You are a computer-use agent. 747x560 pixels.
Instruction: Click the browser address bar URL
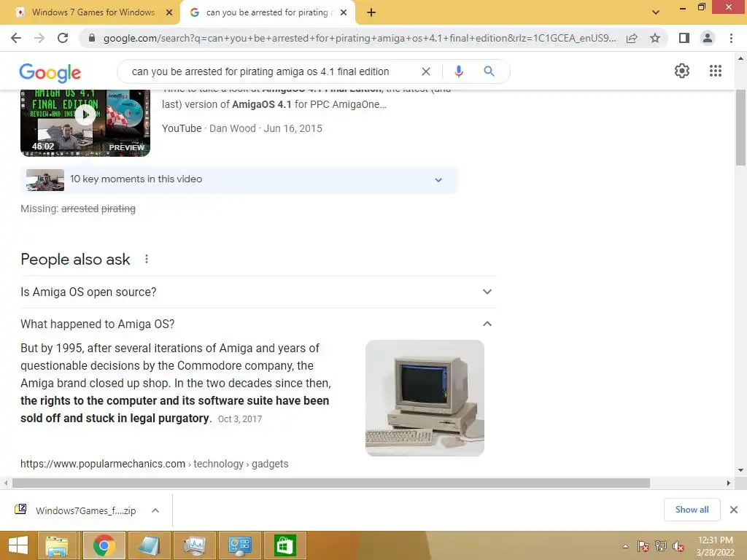[x=360, y=38]
